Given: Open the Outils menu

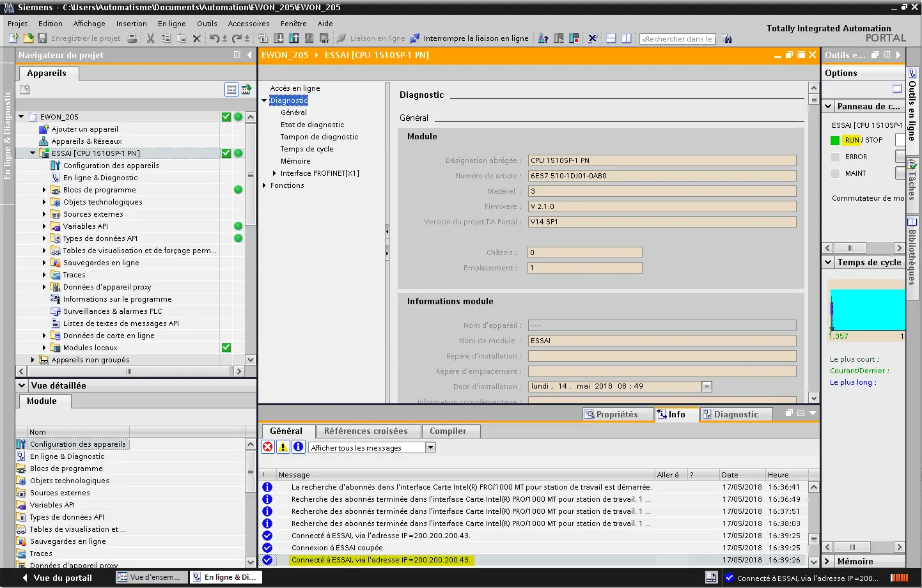Looking at the screenshot, I should point(207,24).
